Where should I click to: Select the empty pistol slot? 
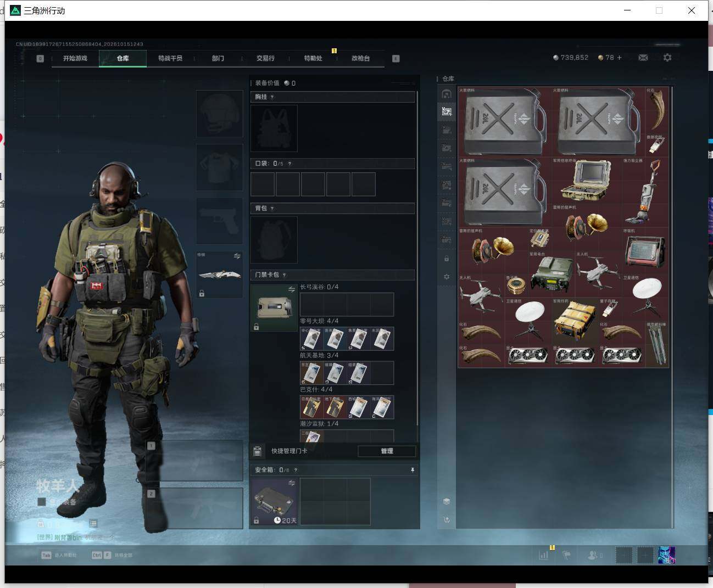[220, 221]
